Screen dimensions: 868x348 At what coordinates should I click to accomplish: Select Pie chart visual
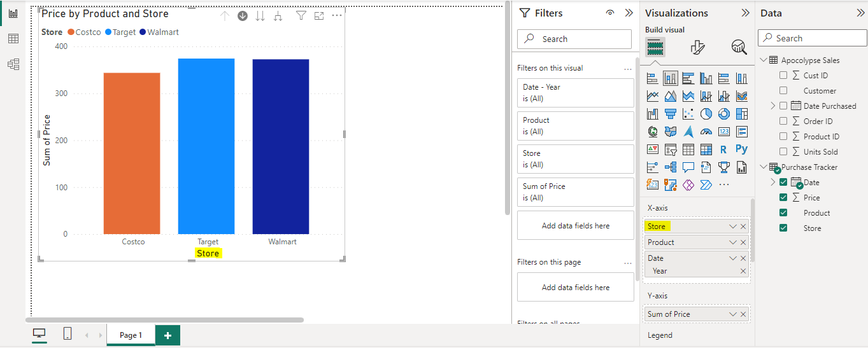click(706, 114)
